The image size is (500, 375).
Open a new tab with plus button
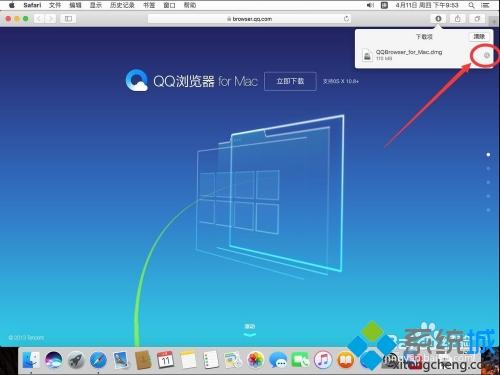coord(494,21)
